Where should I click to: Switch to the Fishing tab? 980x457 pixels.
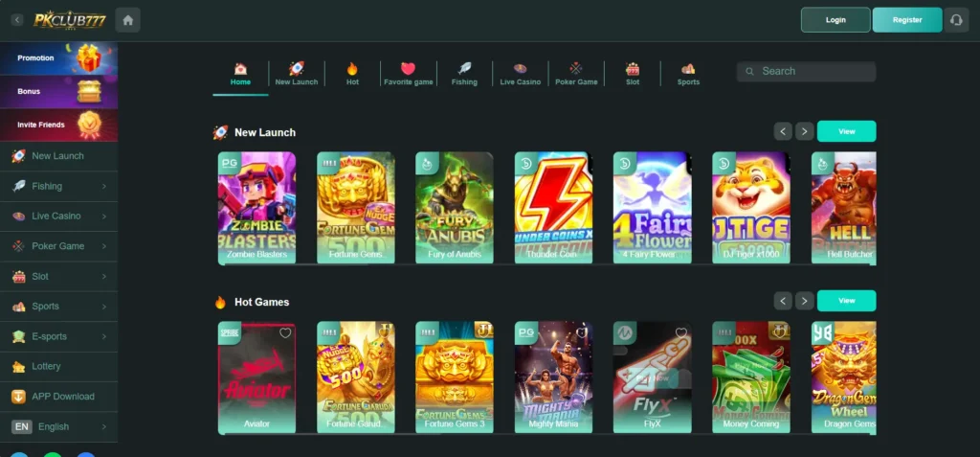point(464,75)
